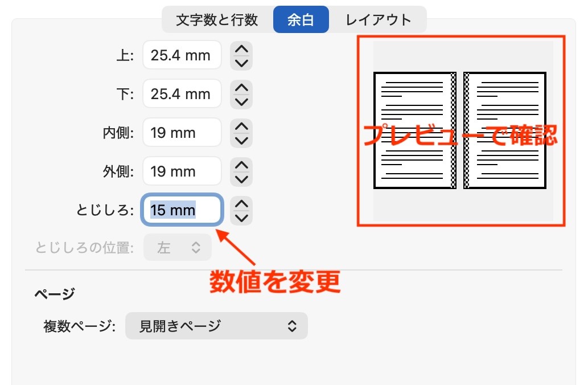Image resolution: width=588 pixels, height=385 pixels.
Task: Increase the 内側 margin with up arrow
Action: pyautogui.click(x=241, y=126)
